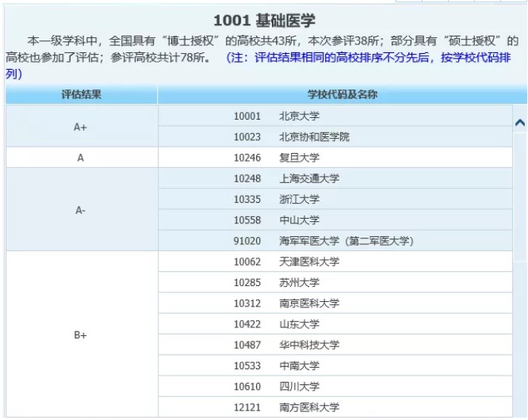The height and width of the screenshot is (420, 528).
Task: Click school code 10422 for 山东大学
Action: coord(247,324)
